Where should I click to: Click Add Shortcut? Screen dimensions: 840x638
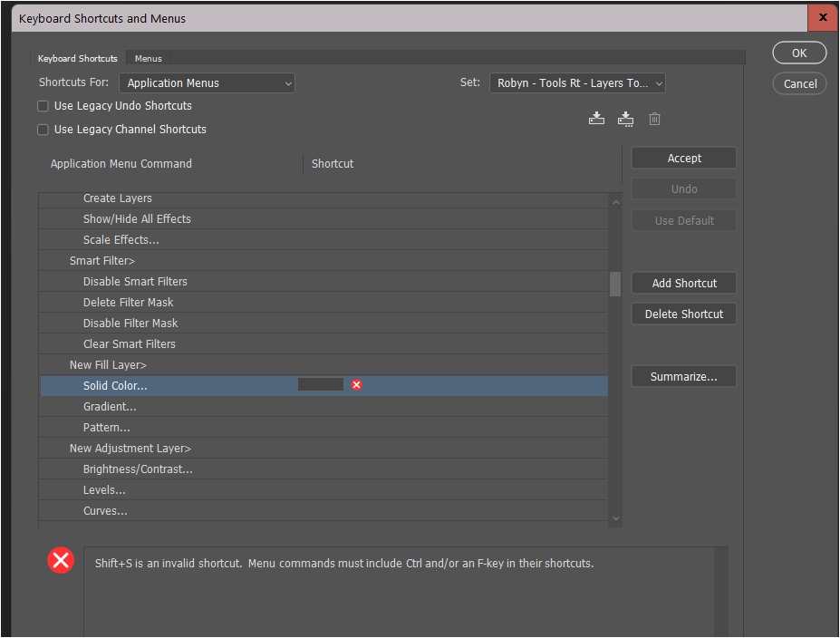[683, 283]
